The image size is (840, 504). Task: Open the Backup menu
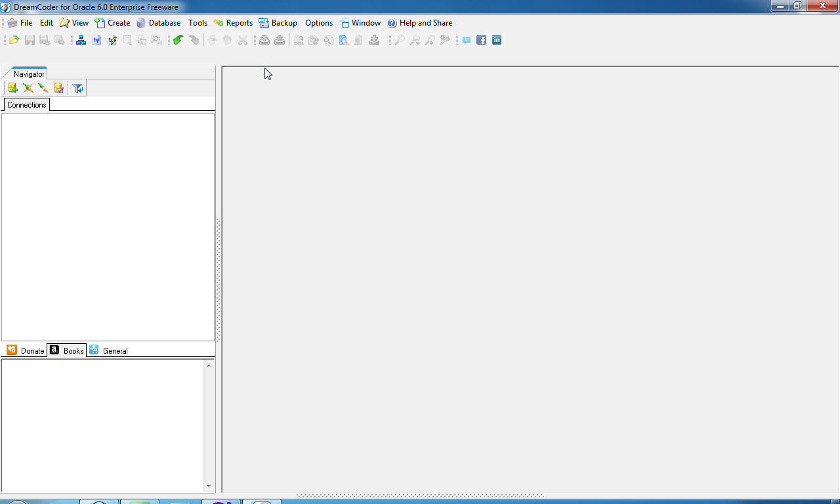click(278, 23)
